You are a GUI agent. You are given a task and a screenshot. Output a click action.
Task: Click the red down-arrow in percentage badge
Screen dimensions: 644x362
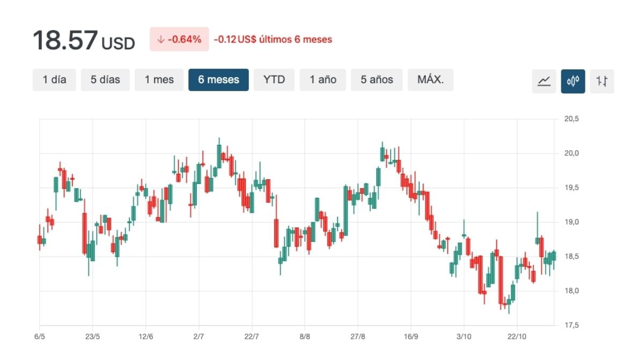pyautogui.click(x=160, y=39)
